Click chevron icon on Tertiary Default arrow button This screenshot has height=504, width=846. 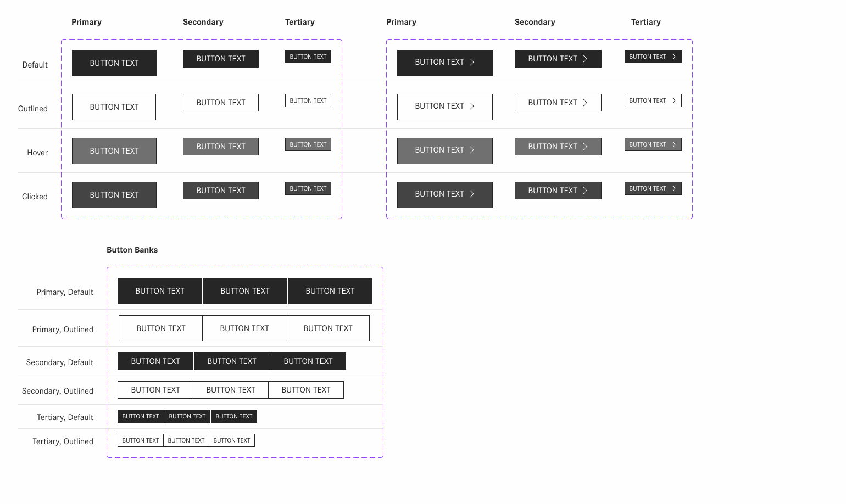pyautogui.click(x=674, y=57)
